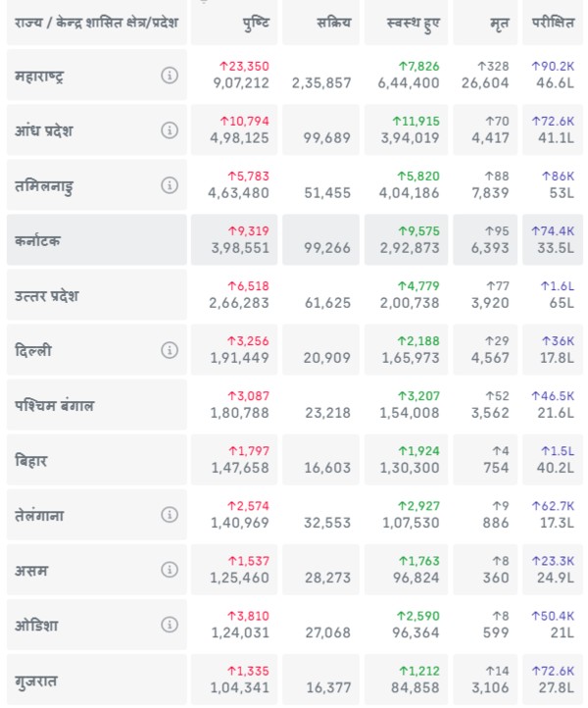Click the info icon beside महाराष्ट्र
The image size is (588, 708).
170,76
